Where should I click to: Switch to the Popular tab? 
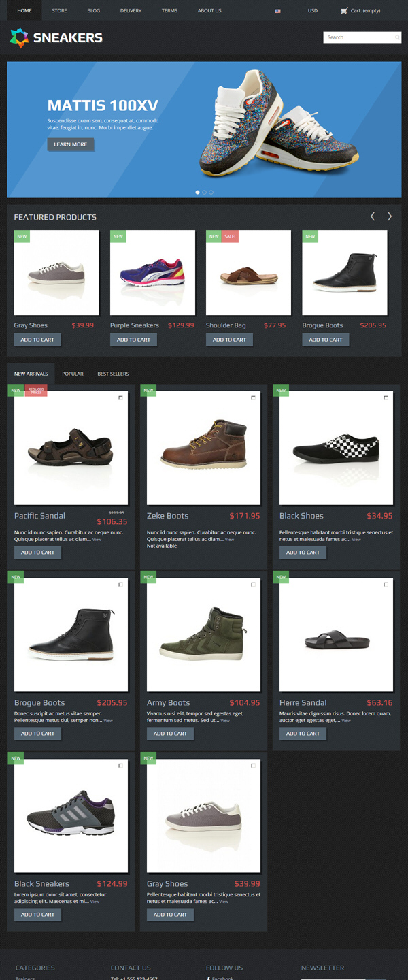pos(73,374)
